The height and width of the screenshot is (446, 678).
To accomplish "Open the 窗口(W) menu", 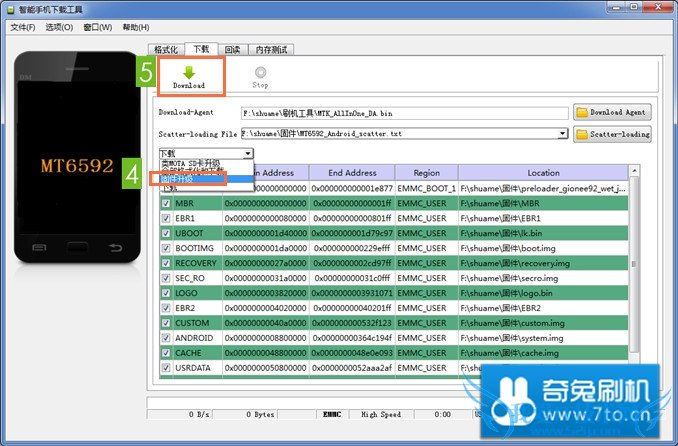I will [98, 27].
